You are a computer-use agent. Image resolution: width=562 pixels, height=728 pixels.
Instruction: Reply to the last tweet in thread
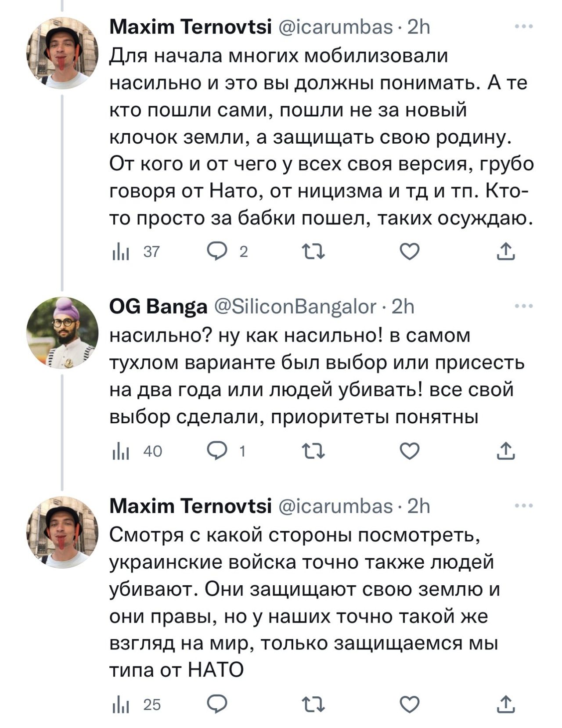pos(217,704)
